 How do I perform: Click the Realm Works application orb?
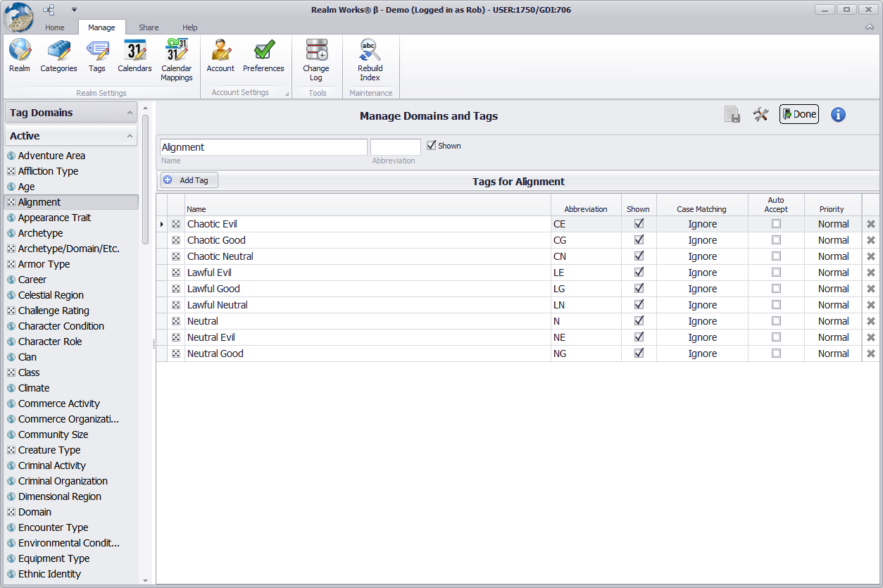pos(18,17)
